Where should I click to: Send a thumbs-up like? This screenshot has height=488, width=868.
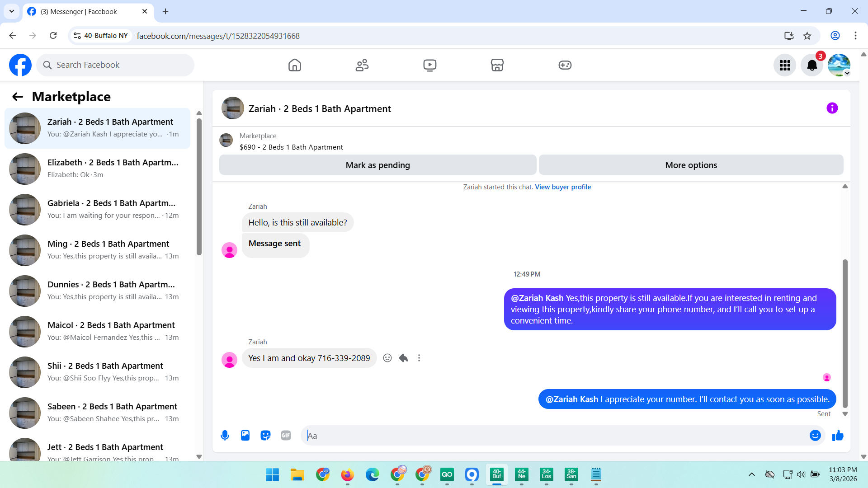838,435
